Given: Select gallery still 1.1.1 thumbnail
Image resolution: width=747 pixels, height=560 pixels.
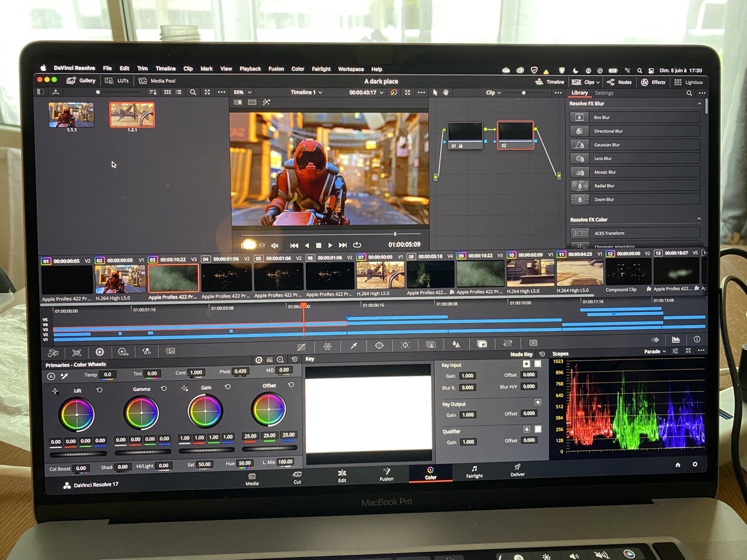Looking at the screenshot, I should click(71, 115).
